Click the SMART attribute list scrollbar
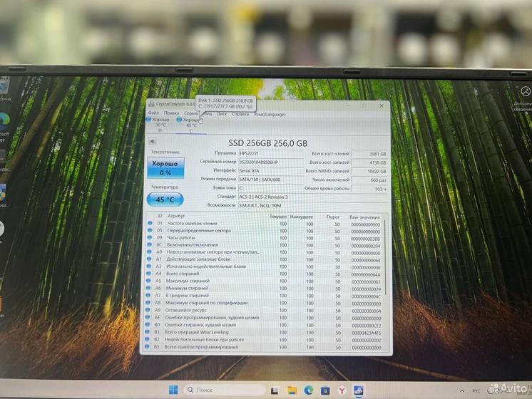The image size is (532, 399). point(385,257)
